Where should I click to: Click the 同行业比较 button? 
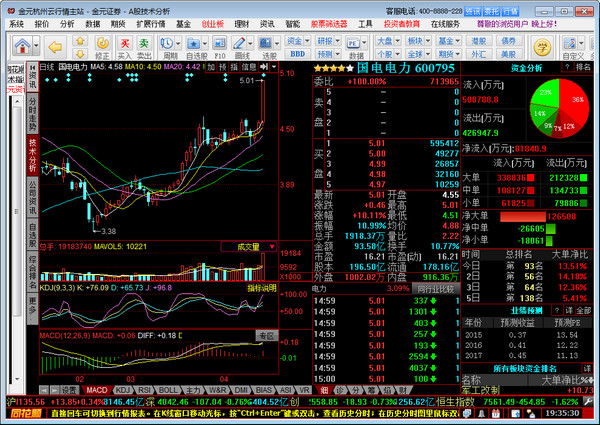[435, 289]
